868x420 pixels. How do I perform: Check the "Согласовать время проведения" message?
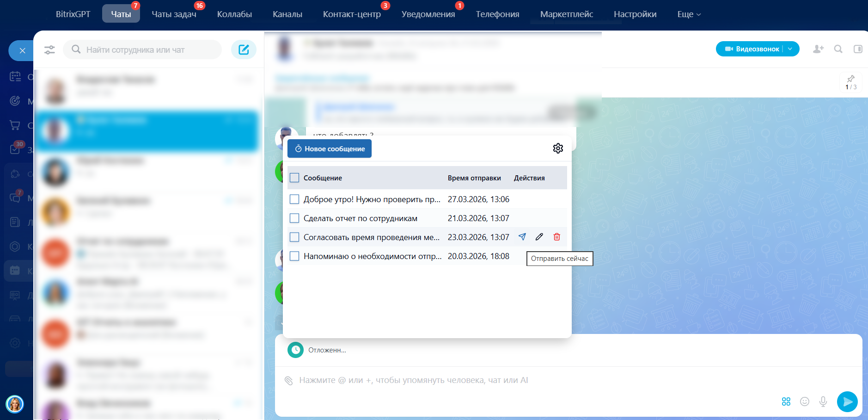click(294, 237)
